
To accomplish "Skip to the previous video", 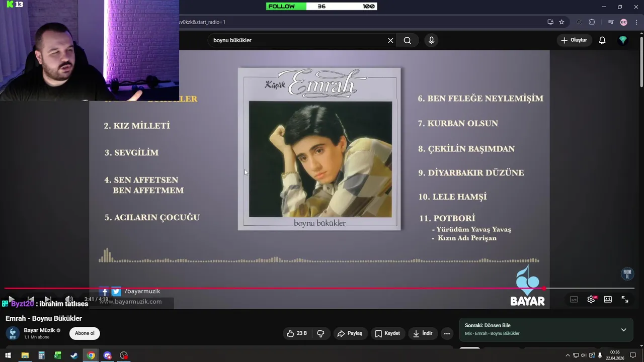I will (31, 299).
